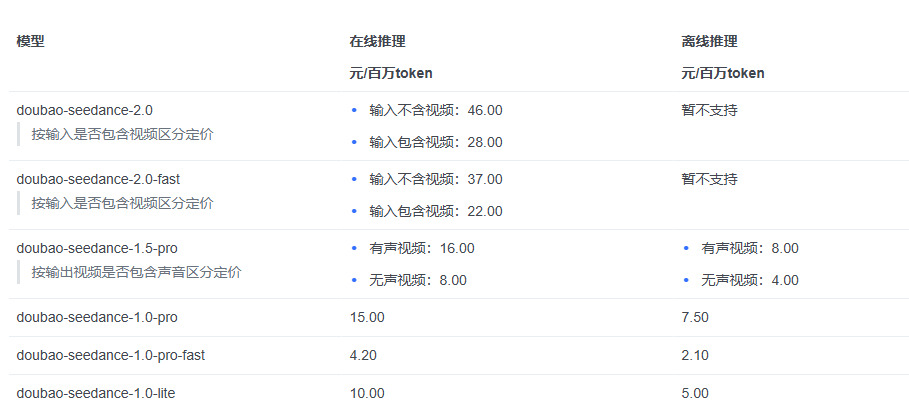Select 输入不含视频：37.00 price

coord(436,179)
